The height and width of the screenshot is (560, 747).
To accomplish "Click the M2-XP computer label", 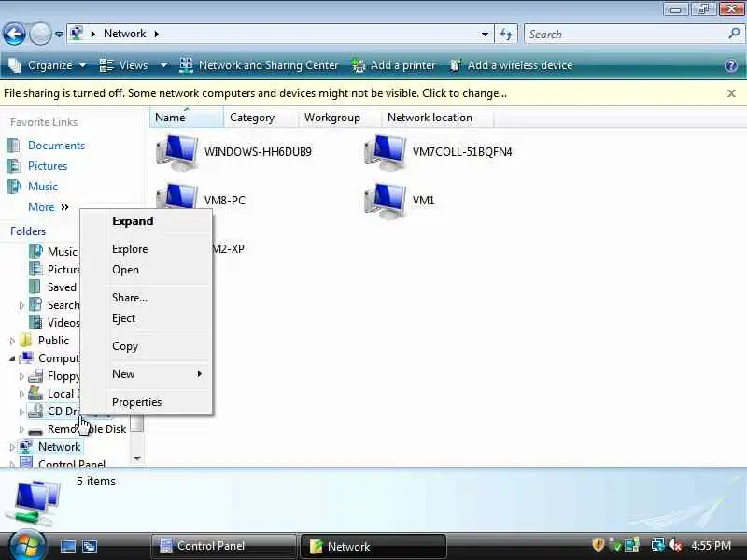I will pos(229,248).
